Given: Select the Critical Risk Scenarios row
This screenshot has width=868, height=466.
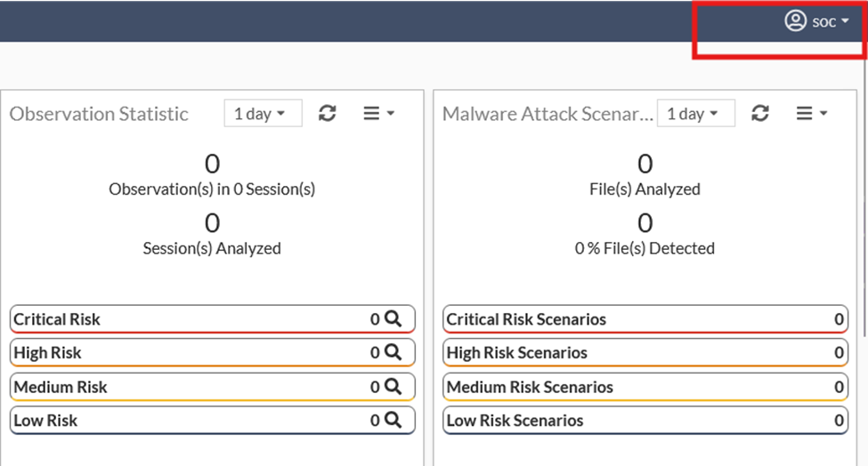Looking at the screenshot, I should click(x=645, y=319).
